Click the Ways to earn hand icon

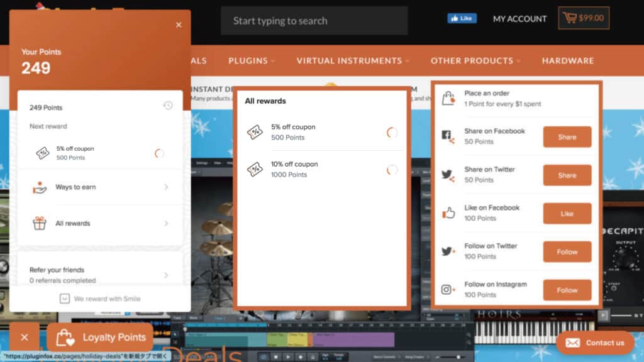tap(40, 187)
